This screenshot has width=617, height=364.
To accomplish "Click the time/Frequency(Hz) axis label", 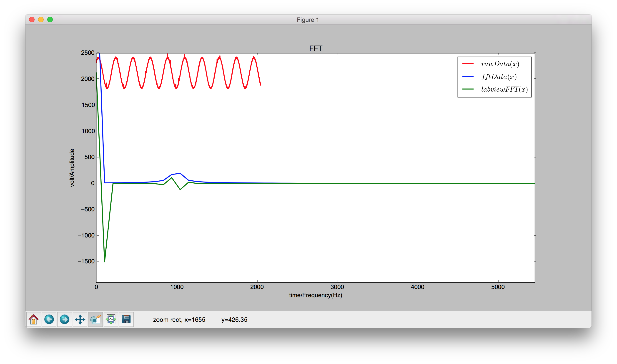I will click(x=315, y=295).
